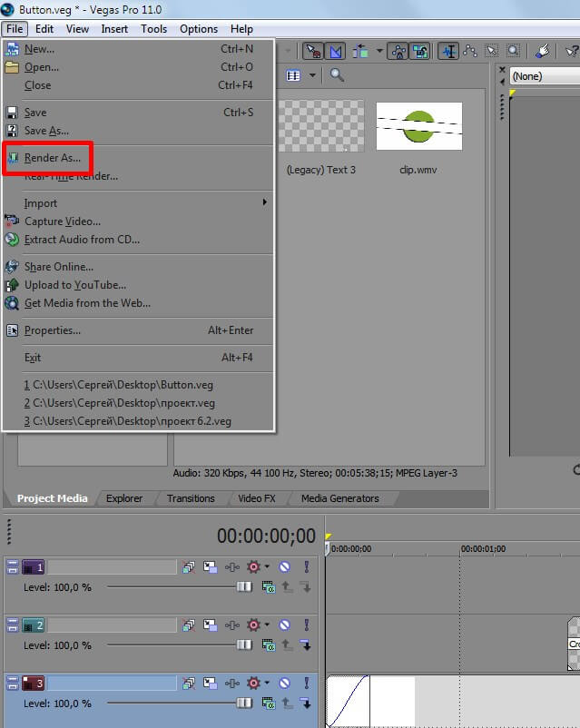Viewport: 580px width, 728px height.
Task: Solo video track 3
Action: [307, 683]
